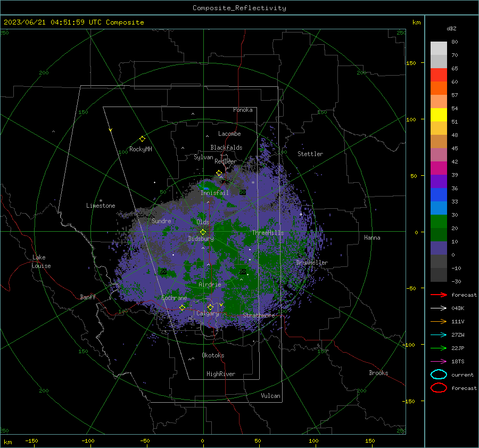The image size is (479, 448).
Task: Select the Vulcan label
Action: [271, 395]
